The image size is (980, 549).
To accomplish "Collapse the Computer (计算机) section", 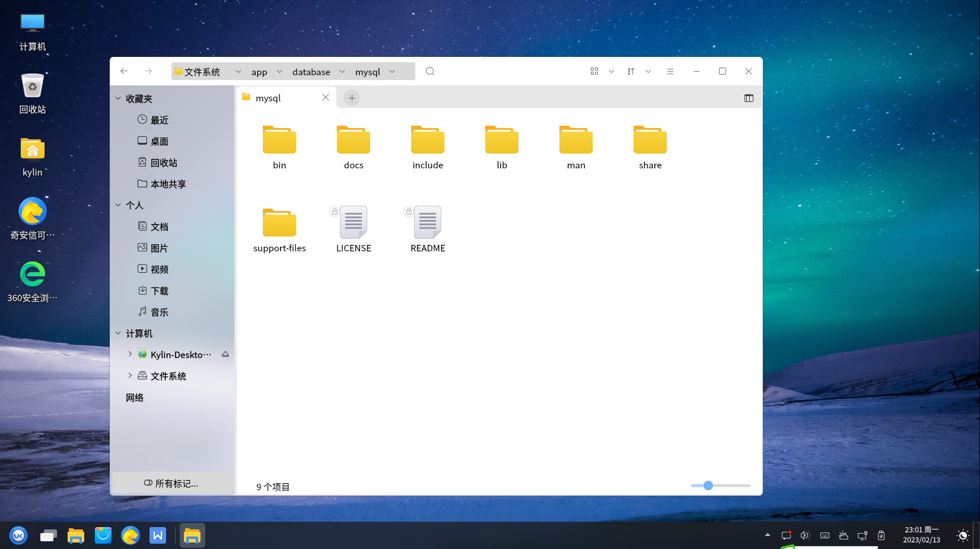I will coord(118,333).
